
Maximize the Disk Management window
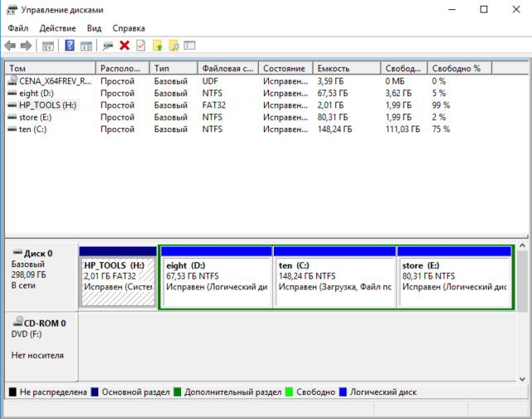[x=484, y=9]
